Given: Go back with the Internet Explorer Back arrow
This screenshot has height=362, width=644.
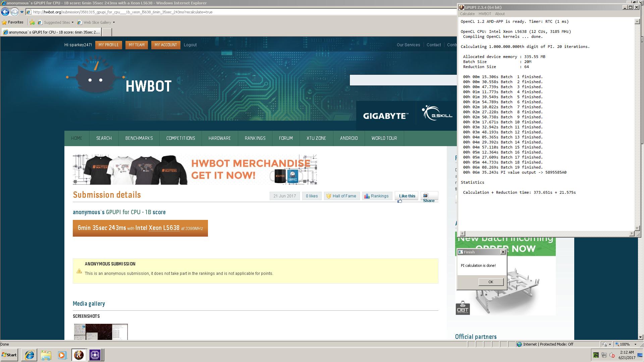Looking at the screenshot, I should point(5,12).
